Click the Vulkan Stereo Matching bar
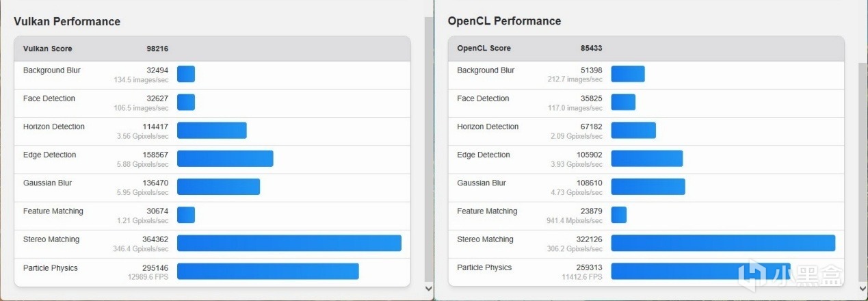The width and height of the screenshot is (868, 301). [289, 244]
